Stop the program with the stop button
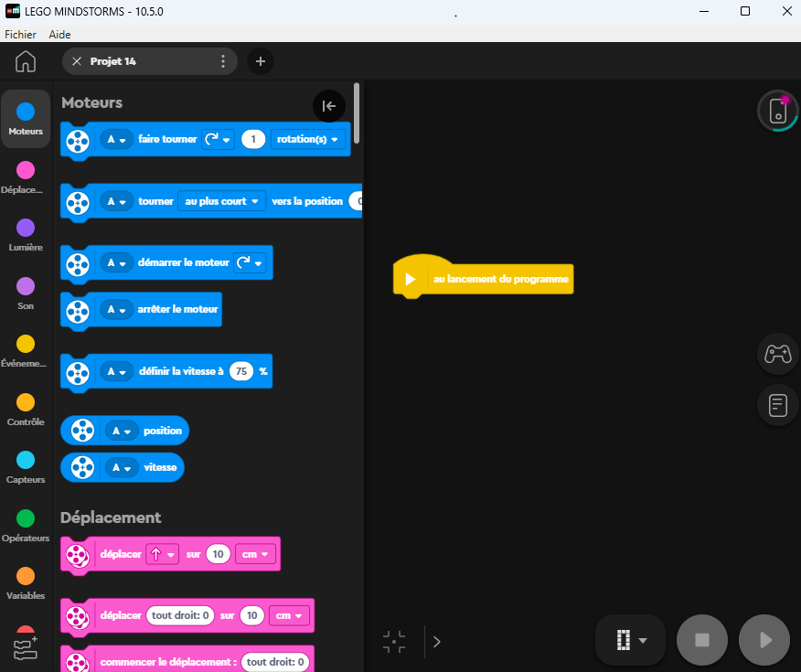 coord(702,640)
